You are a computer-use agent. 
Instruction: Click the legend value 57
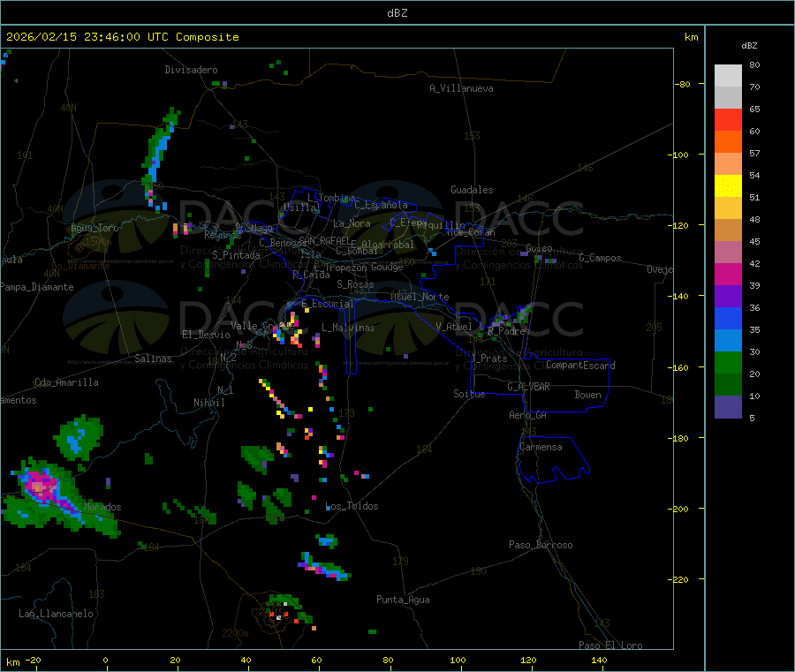tap(754, 153)
